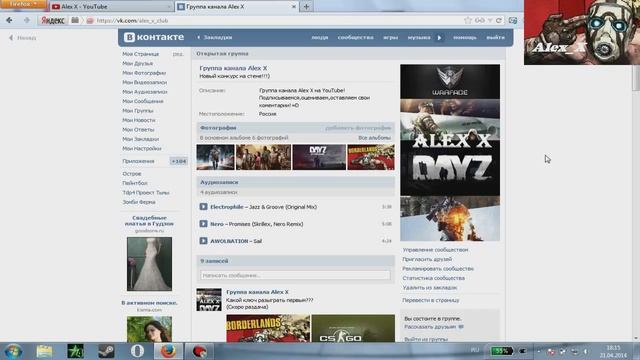Click Рекламировать сообщество link
This screenshot has height=360, width=640.
tap(438, 269)
